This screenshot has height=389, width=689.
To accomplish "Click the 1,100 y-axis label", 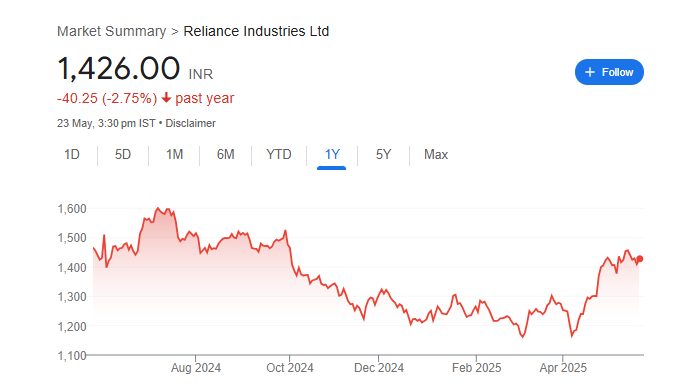I will (x=72, y=356).
